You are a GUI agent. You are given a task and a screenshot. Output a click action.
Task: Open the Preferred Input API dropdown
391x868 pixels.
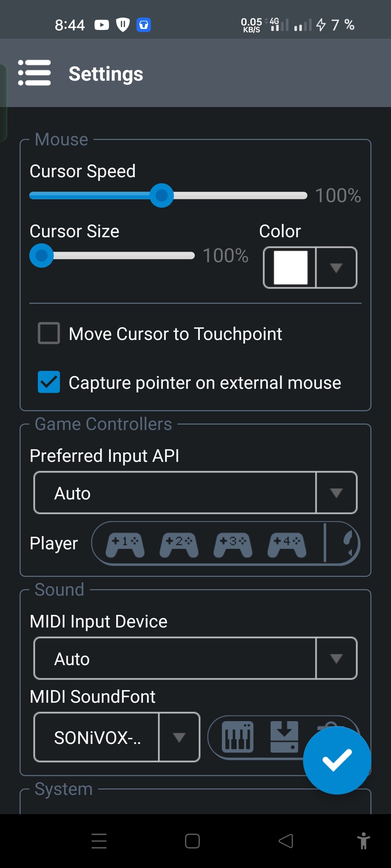tap(195, 493)
